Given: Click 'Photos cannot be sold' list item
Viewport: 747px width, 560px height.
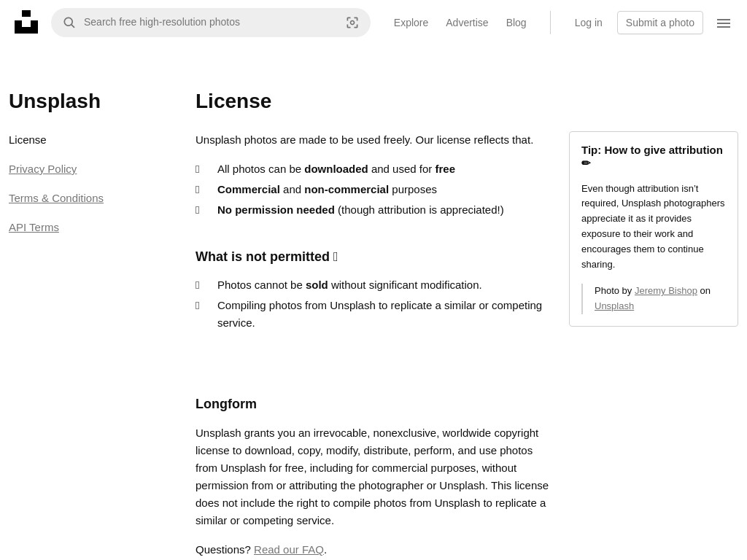Looking at the screenshot, I should click(349, 285).
